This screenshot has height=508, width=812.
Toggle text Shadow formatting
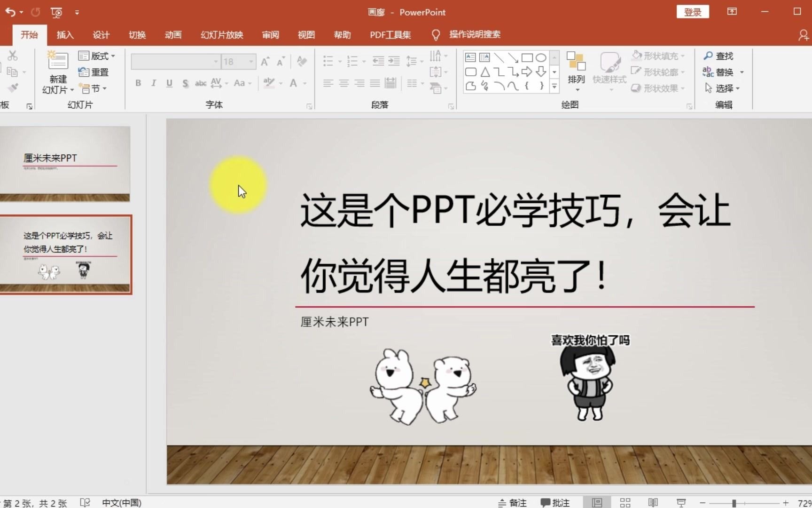[185, 83]
